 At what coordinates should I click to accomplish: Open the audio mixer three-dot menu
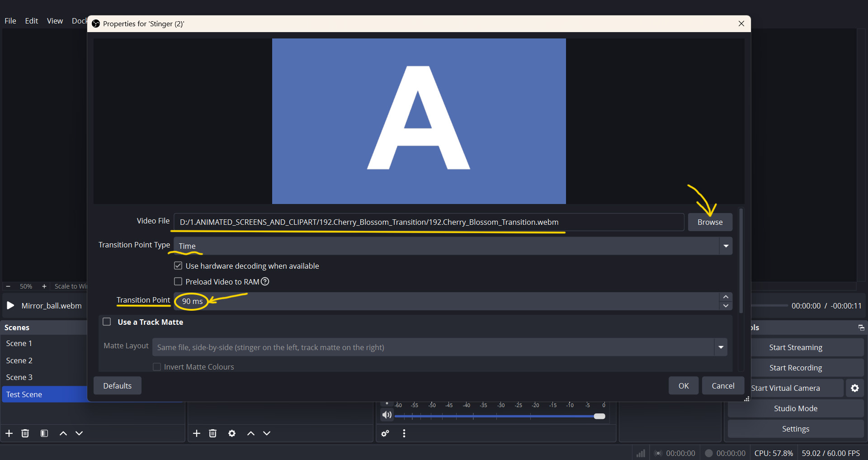tap(404, 433)
